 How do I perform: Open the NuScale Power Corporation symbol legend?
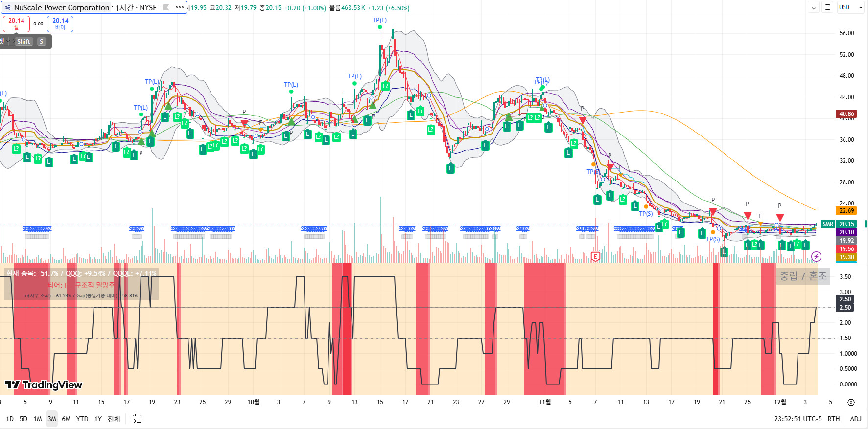(85, 8)
